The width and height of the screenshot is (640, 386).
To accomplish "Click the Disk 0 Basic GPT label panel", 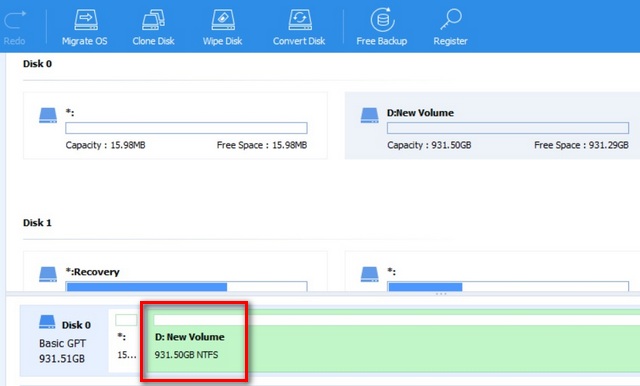I will 64,341.
